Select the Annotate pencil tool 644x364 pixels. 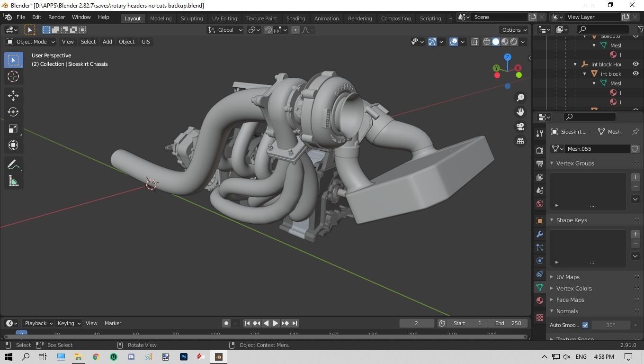13,164
